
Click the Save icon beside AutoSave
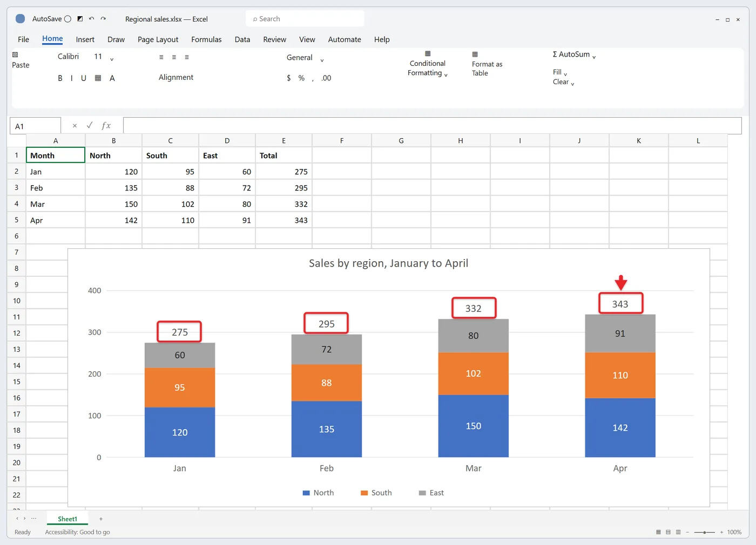[x=80, y=19]
